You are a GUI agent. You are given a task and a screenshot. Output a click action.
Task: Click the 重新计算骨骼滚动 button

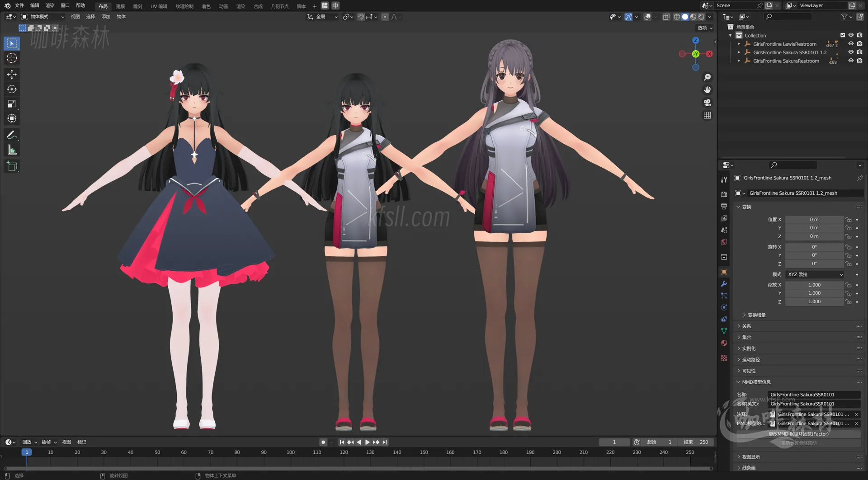click(798, 442)
